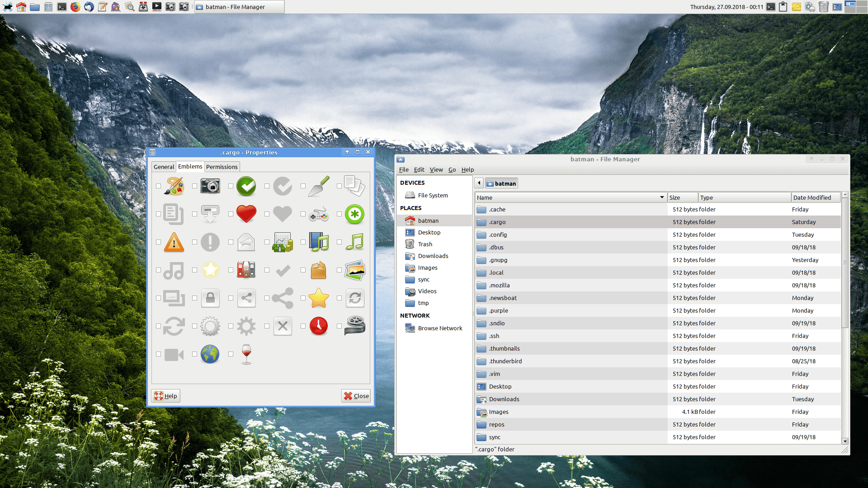Open the View menu

pyautogui.click(x=436, y=169)
